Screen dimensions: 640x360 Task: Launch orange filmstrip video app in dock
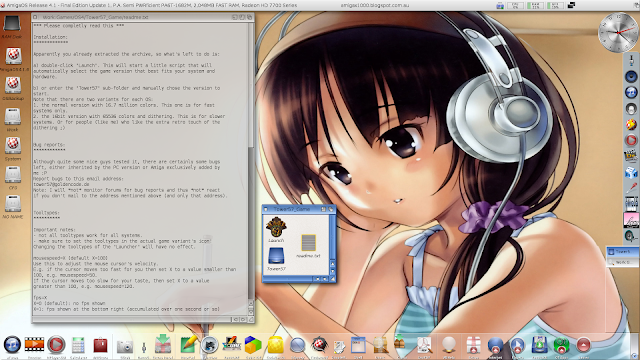pos(34,345)
